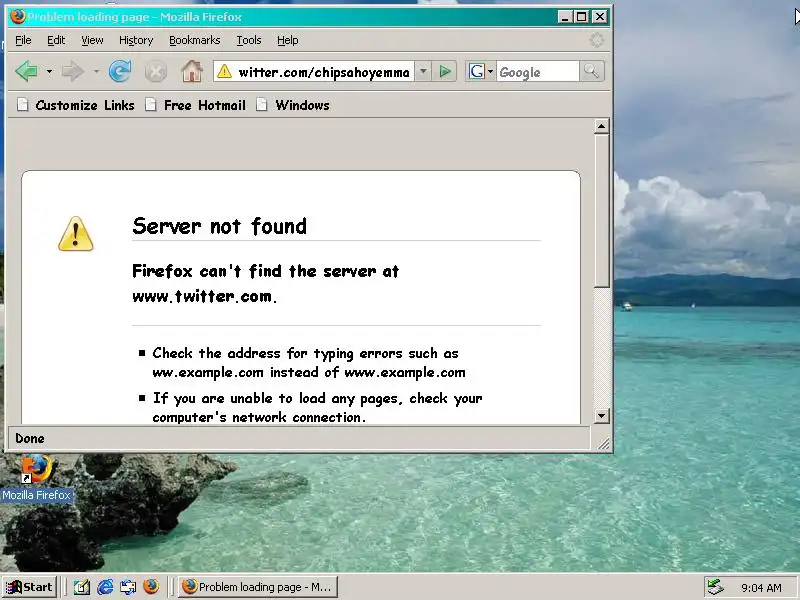
Task: Open the File menu
Action: click(23, 40)
